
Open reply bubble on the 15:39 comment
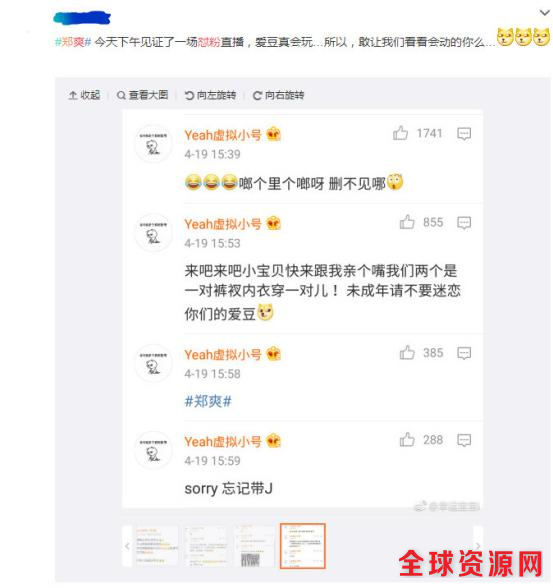464,134
